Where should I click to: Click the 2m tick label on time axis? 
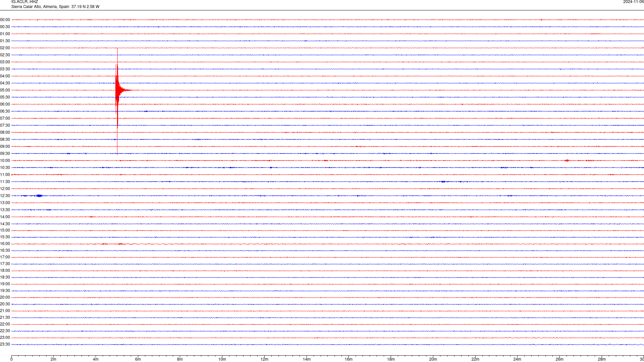[53, 359]
